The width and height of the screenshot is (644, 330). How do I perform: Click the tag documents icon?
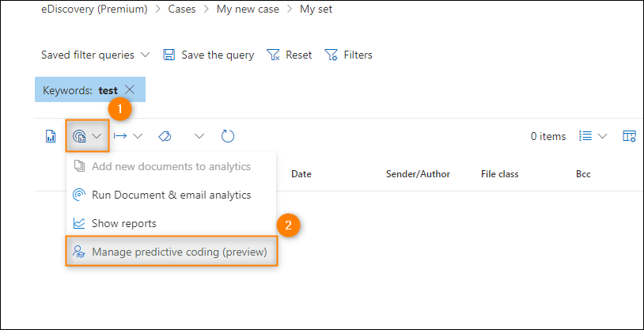click(165, 136)
